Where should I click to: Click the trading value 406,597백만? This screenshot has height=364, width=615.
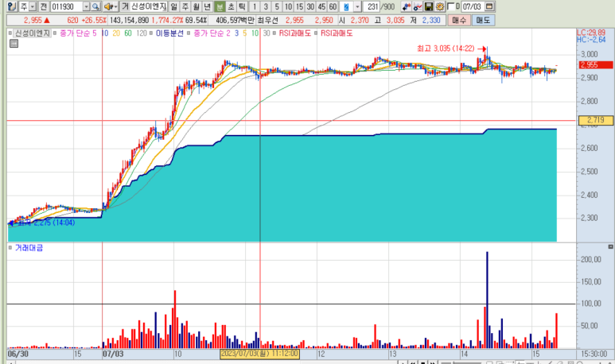tap(235, 20)
